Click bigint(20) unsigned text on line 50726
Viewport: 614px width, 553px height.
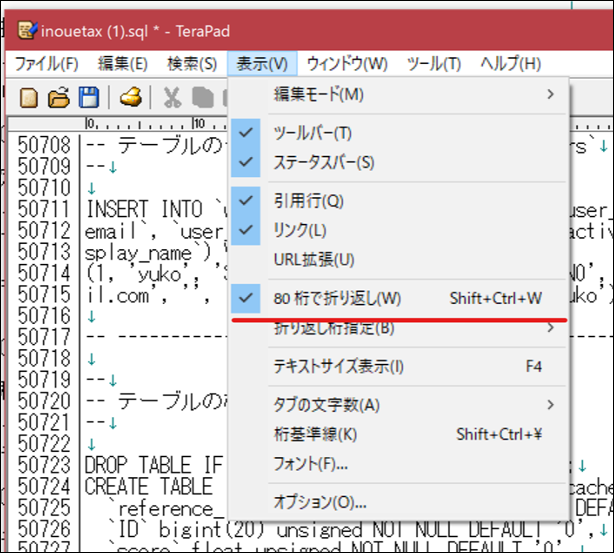click(x=260, y=530)
